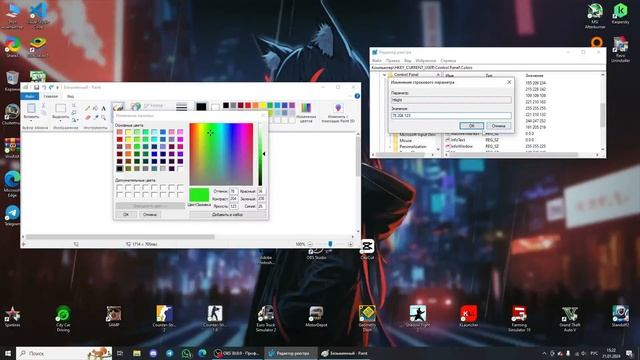Select the Eraser tool in Paint
The width and height of the screenshot is (640, 360).
click(x=87, y=118)
